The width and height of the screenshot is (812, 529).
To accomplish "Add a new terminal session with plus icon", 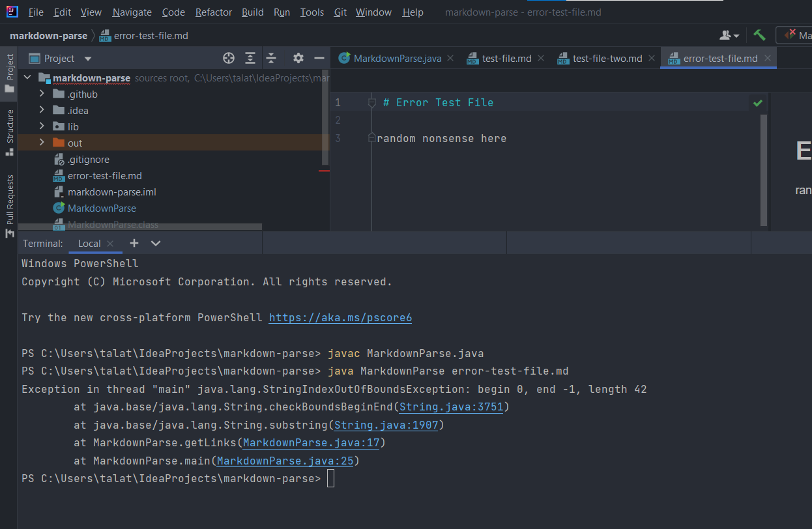I will pos(134,243).
